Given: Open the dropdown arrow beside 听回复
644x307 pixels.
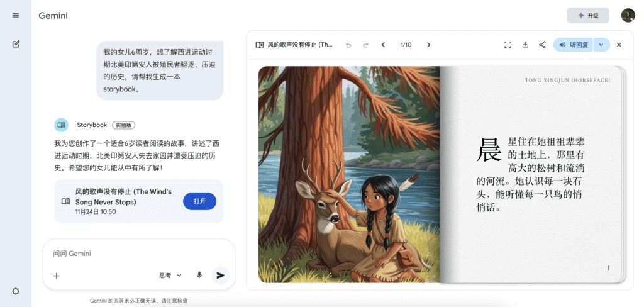Looking at the screenshot, I should [601, 45].
